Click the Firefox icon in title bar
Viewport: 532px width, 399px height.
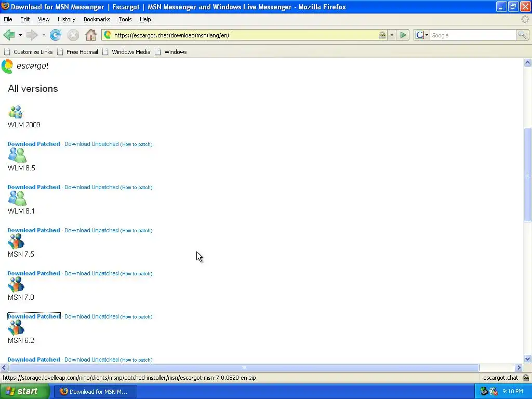pos(5,6)
